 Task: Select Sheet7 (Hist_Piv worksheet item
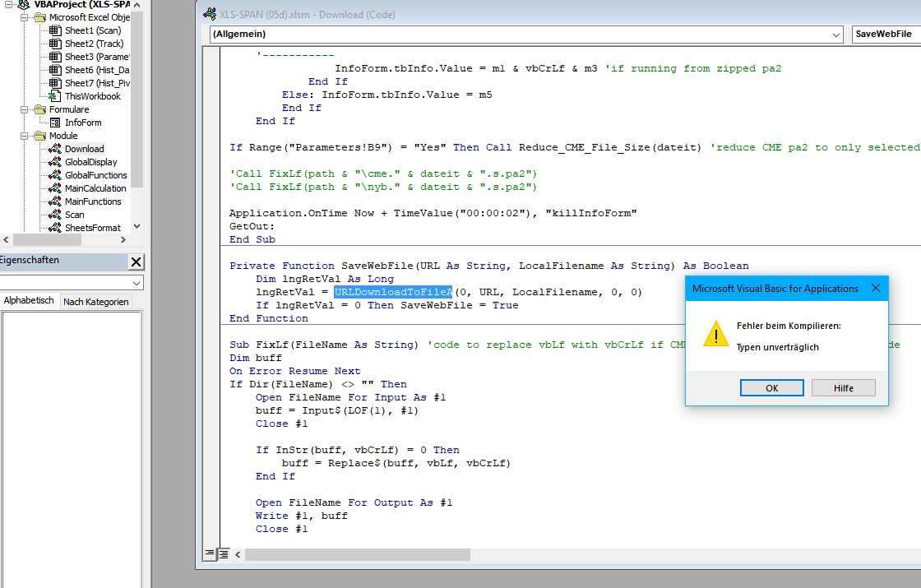tap(97, 83)
